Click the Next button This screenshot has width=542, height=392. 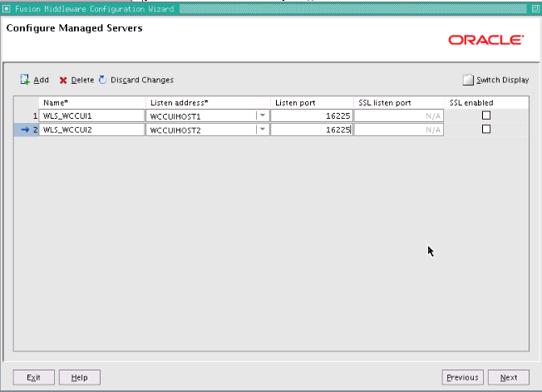(509, 378)
